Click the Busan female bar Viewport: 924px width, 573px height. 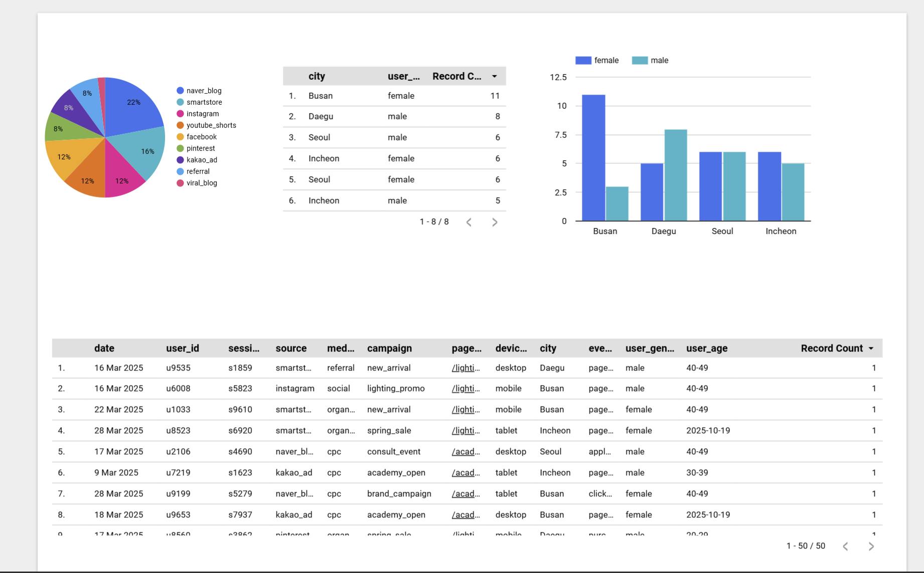pyautogui.click(x=593, y=157)
